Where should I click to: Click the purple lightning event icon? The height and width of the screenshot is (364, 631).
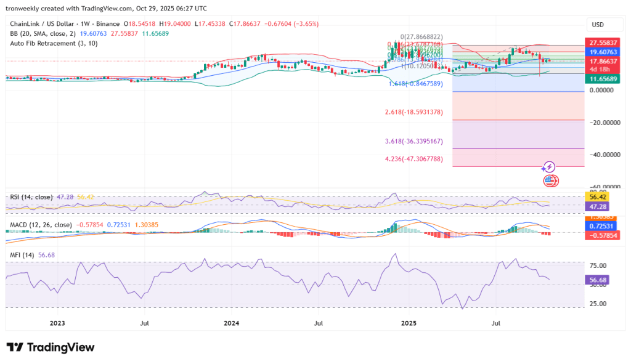[x=549, y=166]
